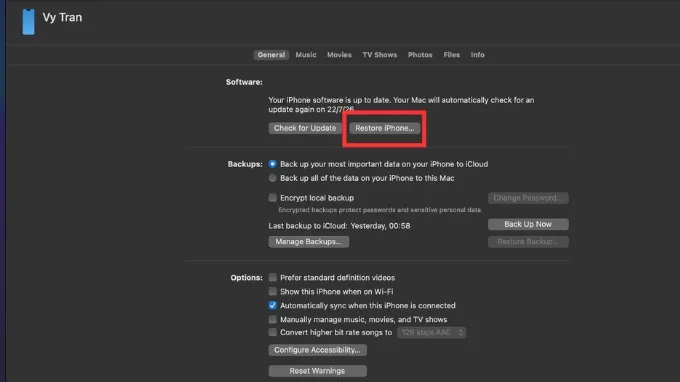Click the blue iPhone device icon

click(29, 22)
